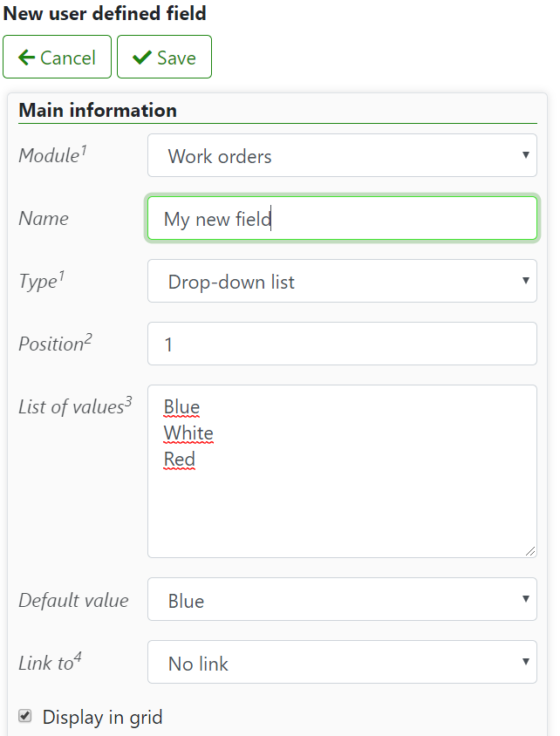
Task: Open the Link to dropdown showing No link
Action: point(342,662)
